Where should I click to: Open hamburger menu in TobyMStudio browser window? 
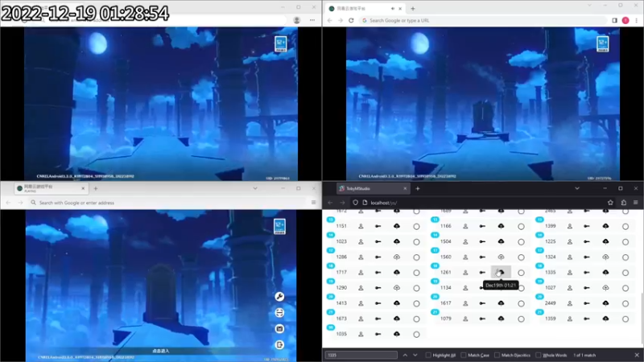pyautogui.click(x=635, y=203)
